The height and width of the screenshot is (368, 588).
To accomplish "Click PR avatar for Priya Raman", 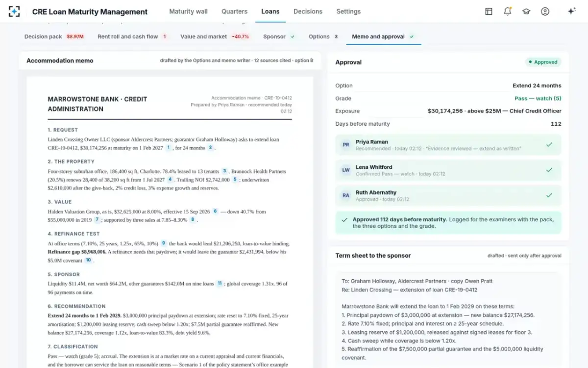I will point(346,145).
